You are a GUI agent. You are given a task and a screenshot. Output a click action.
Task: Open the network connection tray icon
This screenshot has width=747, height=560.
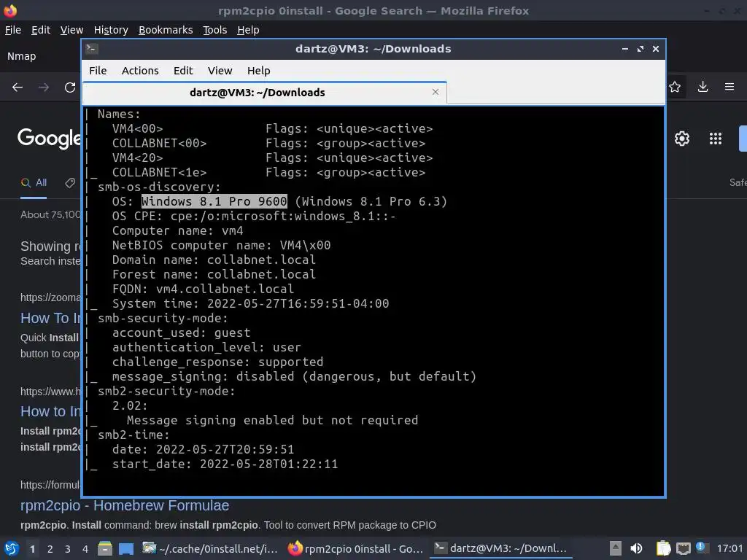(x=683, y=548)
